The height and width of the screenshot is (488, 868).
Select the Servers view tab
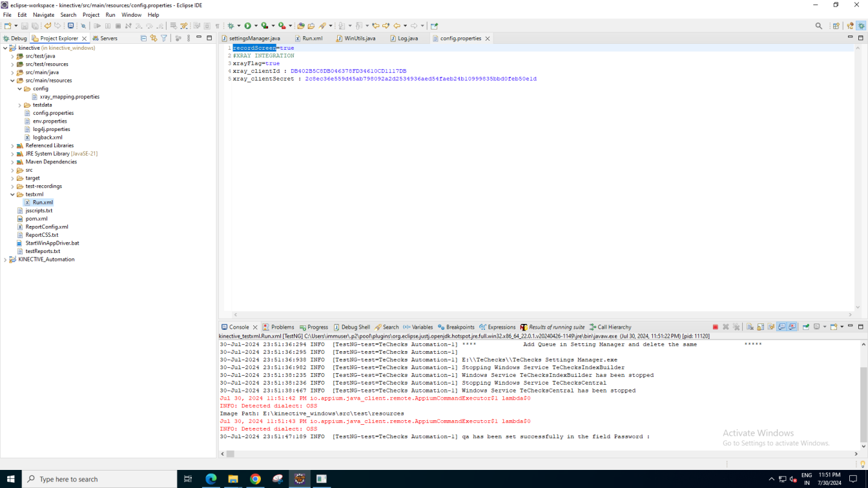pyautogui.click(x=105, y=39)
